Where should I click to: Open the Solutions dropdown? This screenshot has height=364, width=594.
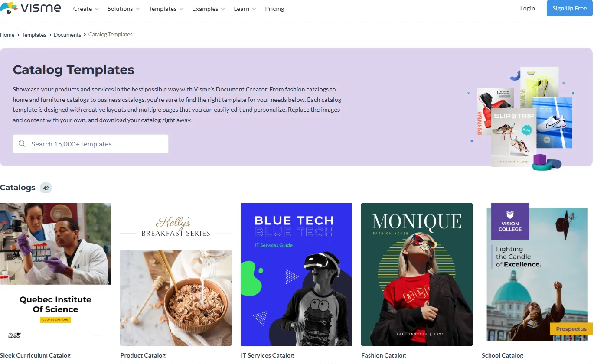[x=124, y=9]
